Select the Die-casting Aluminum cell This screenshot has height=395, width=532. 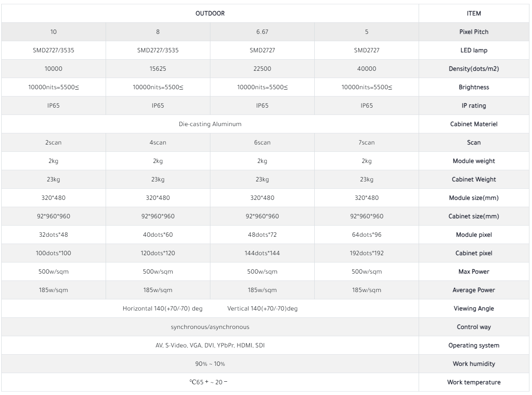(210, 124)
